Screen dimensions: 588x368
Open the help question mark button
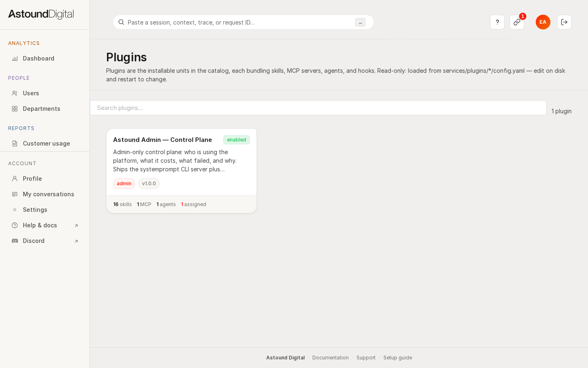[497, 22]
